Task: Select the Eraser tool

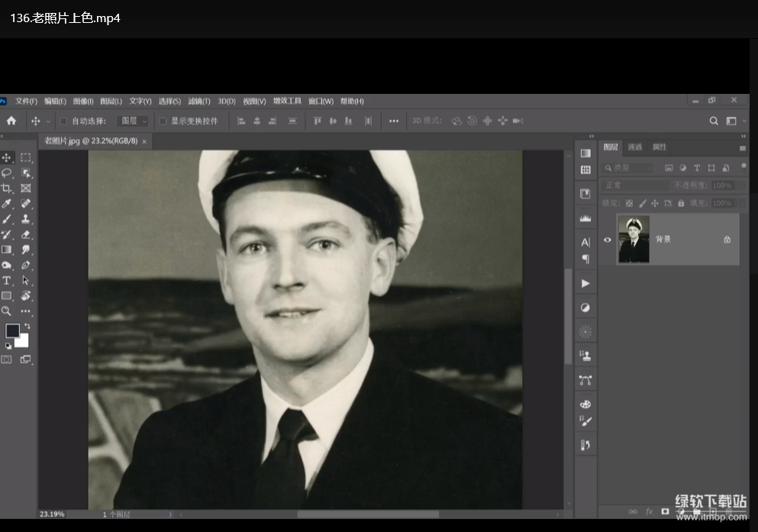Action: [25, 234]
